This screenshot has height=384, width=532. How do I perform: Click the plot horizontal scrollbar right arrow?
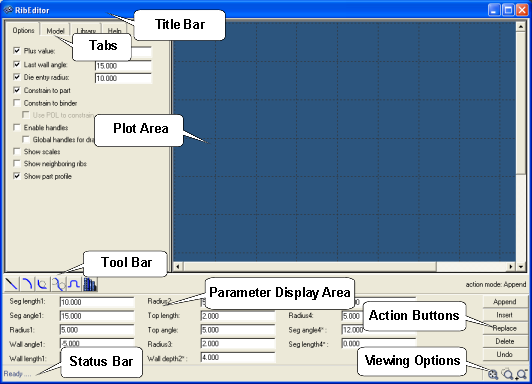[511, 267]
